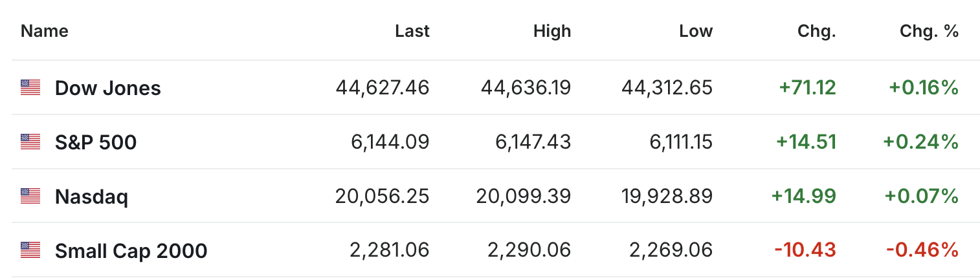Open the Nasdaq index link
The image size is (980, 278).
(91, 197)
